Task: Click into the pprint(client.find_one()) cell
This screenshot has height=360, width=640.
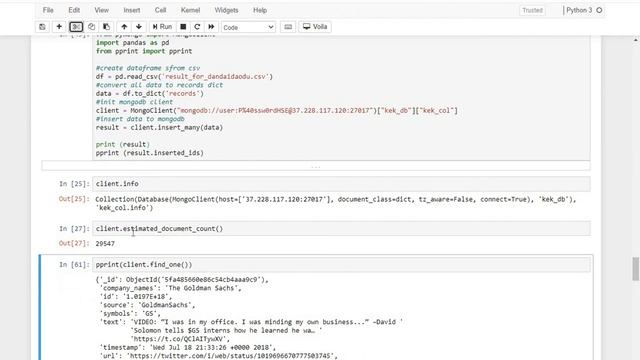Action: 341,264
